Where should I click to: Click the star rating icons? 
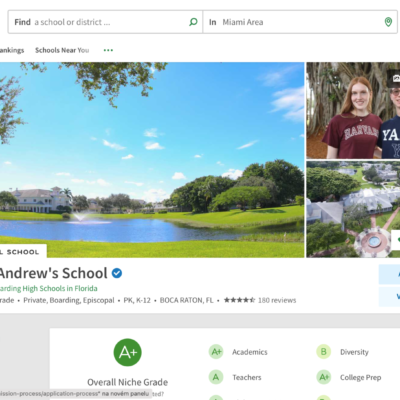pyautogui.click(x=239, y=300)
